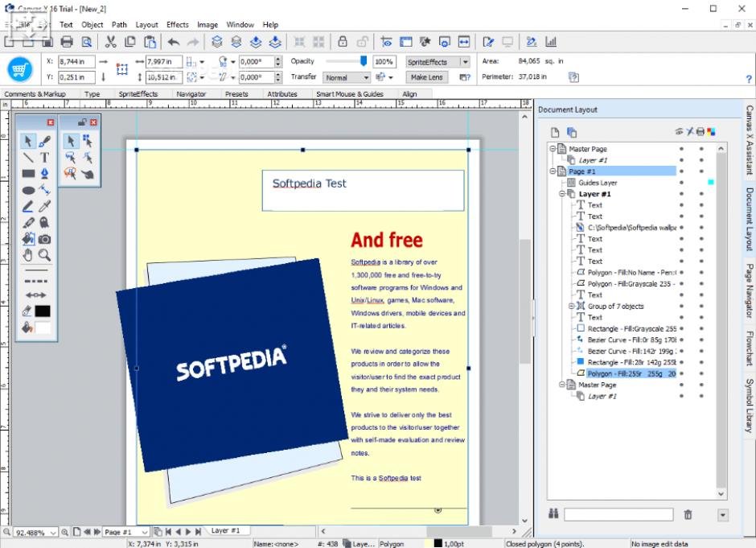Select the Paint bucket tool

pos(28,239)
